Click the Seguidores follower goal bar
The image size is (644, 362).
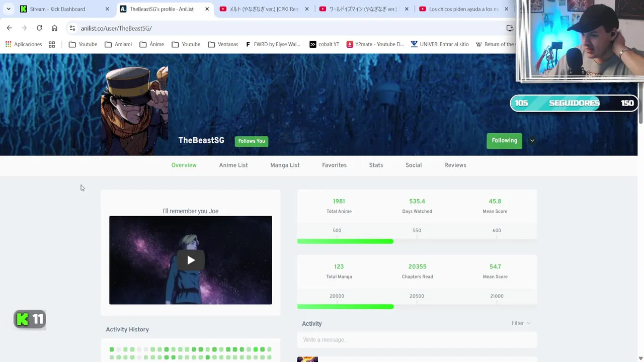574,103
